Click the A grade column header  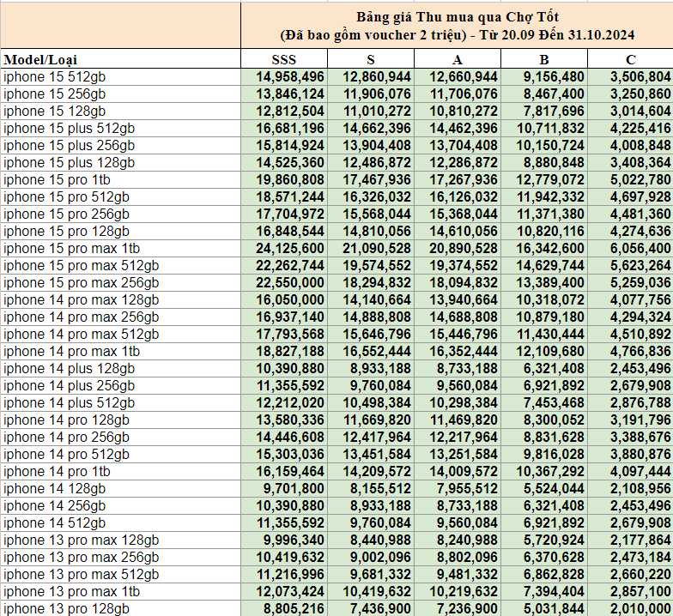(458, 58)
